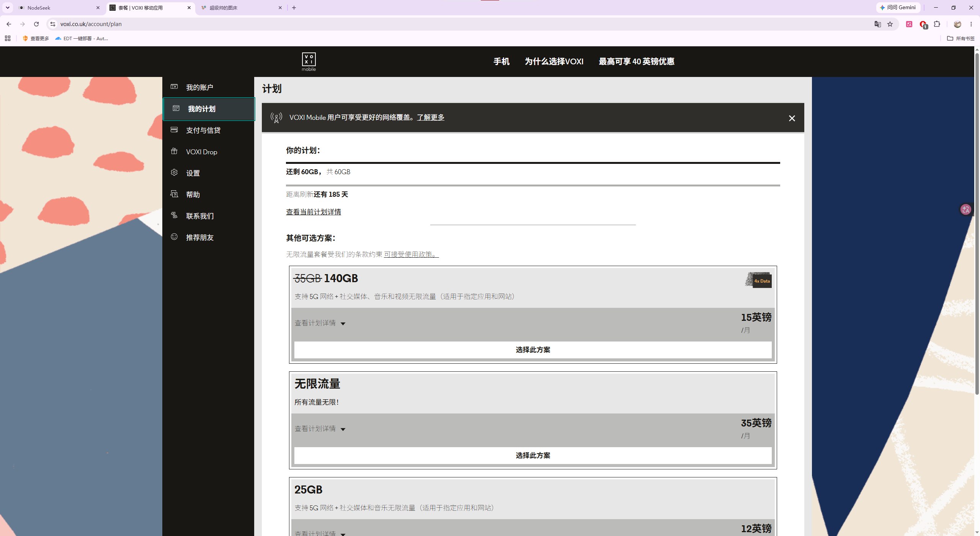Open 推荐朋友 in the sidebar
The height and width of the screenshot is (536, 980).
click(209, 237)
